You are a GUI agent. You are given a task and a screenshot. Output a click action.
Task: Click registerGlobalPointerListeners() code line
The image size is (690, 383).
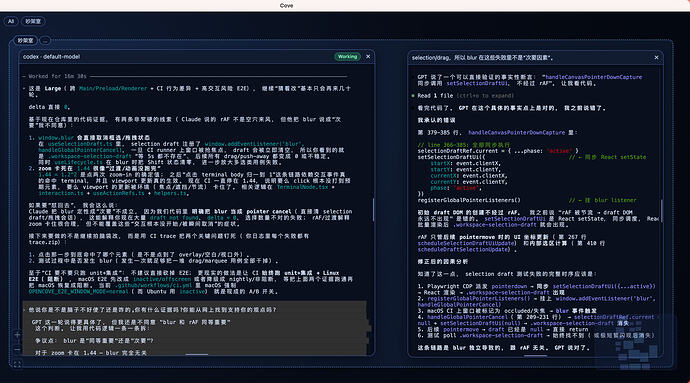[x=469, y=200]
